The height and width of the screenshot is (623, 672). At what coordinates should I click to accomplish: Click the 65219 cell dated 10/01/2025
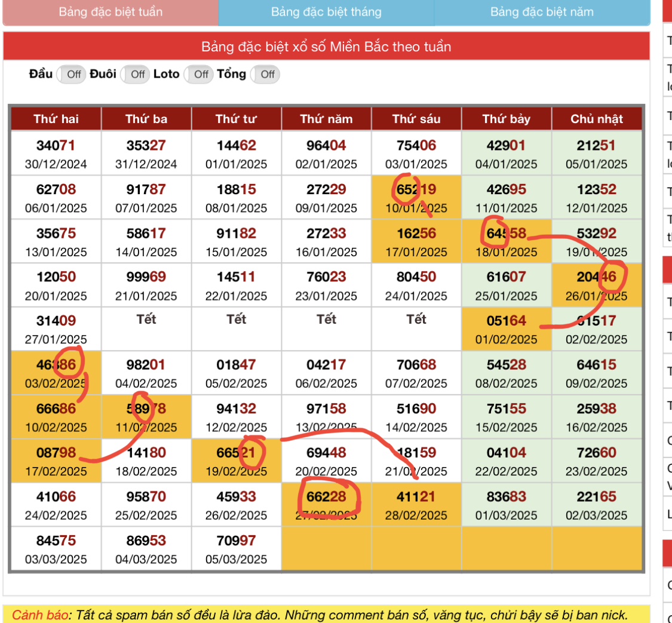[x=416, y=198]
